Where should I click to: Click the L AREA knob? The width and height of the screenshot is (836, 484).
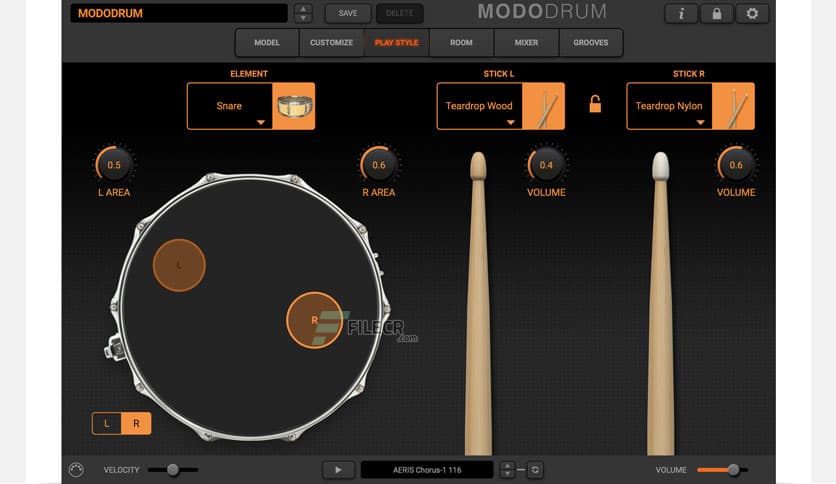point(114,165)
